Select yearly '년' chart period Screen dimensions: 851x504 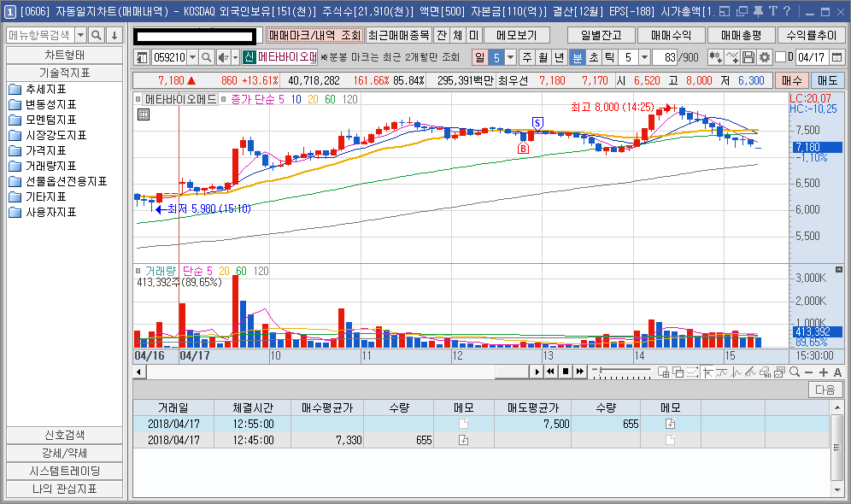click(560, 57)
